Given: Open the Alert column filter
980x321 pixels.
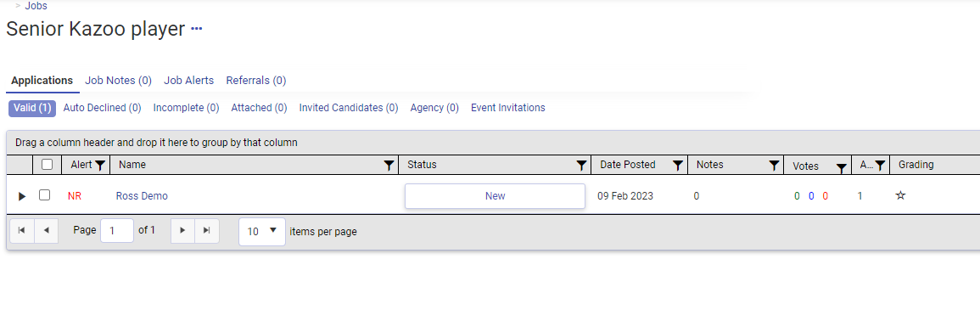Looking at the screenshot, I should click(x=100, y=166).
